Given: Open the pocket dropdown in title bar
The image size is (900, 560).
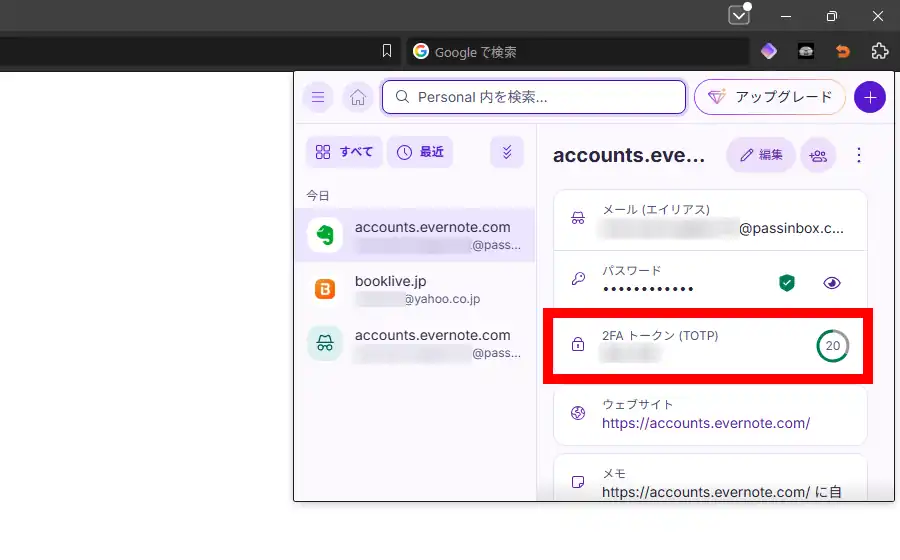Looking at the screenshot, I should [x=739, y=16].
